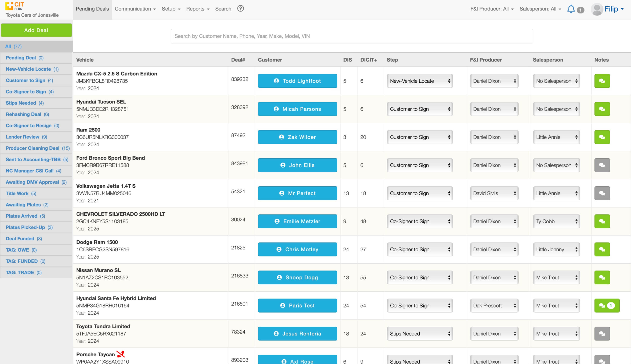Open Salesperson dropdown for Emilie Metzler deal
631x364 pixels.
556,221
